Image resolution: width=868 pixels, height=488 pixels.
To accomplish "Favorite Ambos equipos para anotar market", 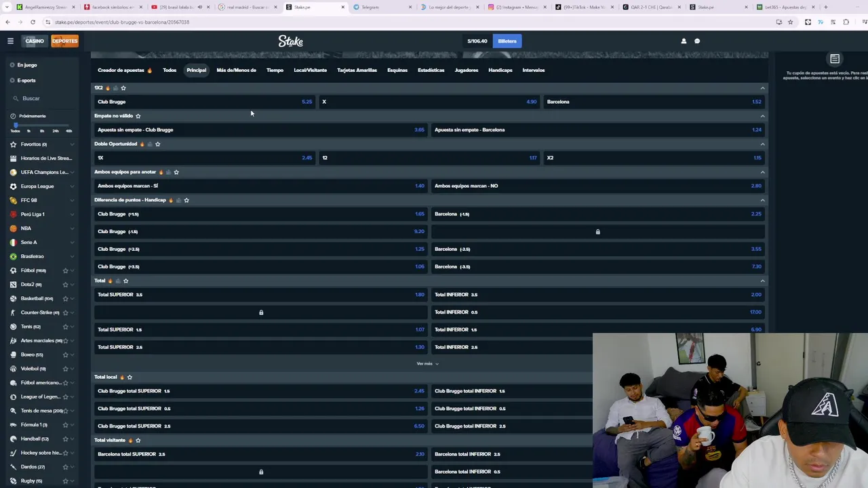I will (176, 172).
